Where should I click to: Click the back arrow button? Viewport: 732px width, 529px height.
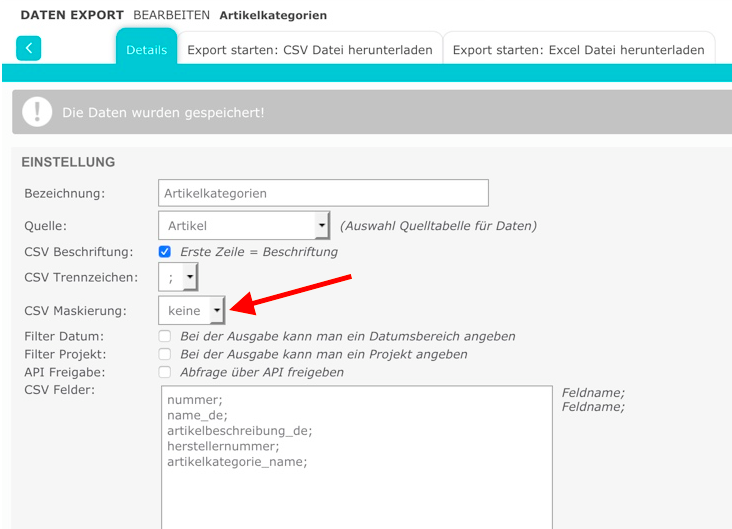(29, 48)
